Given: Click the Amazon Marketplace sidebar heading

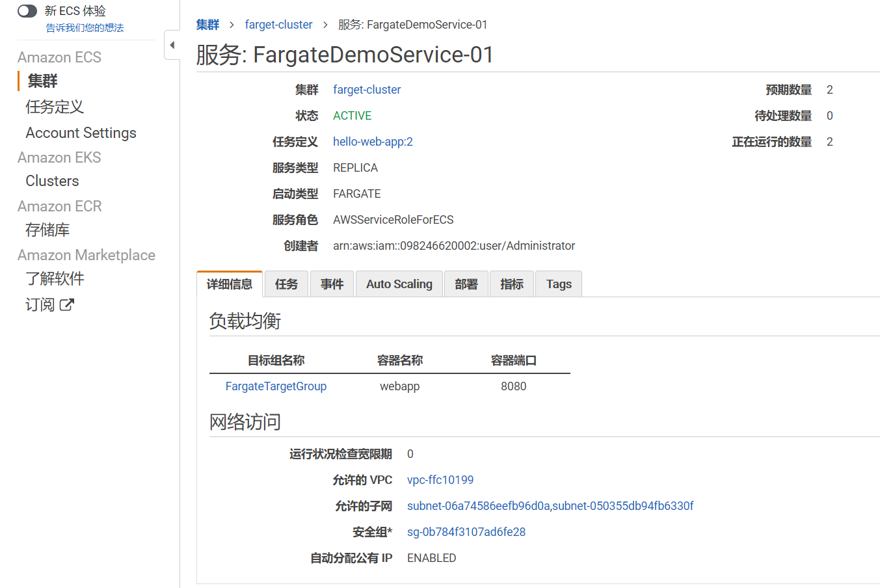Looking at the screenshot, I should 87,255.
